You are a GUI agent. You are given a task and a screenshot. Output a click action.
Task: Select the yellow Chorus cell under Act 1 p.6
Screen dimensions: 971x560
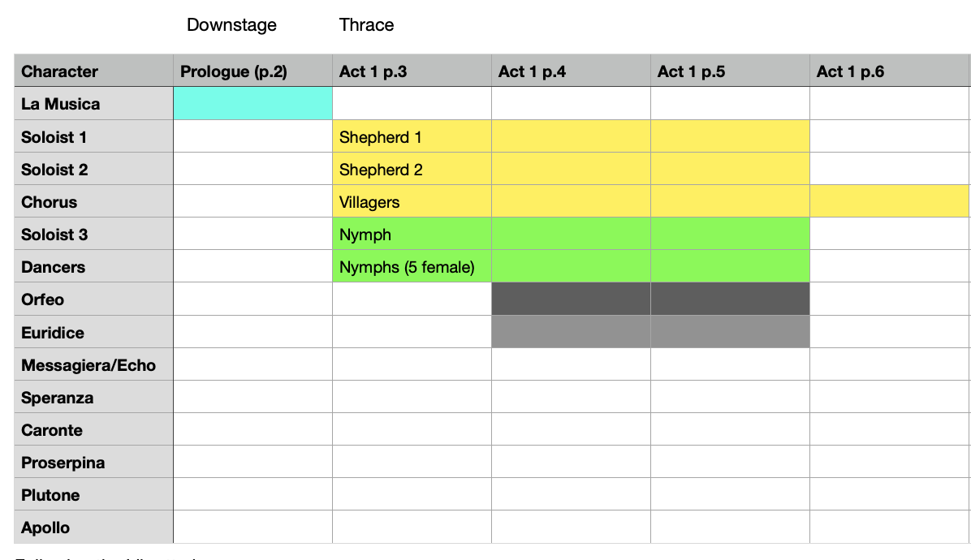(890, 202)
